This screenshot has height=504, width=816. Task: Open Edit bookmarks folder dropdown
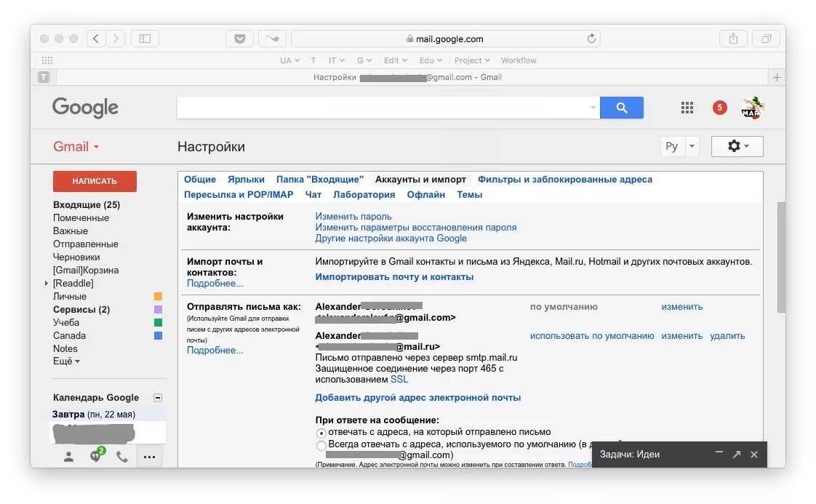(395, 60)
